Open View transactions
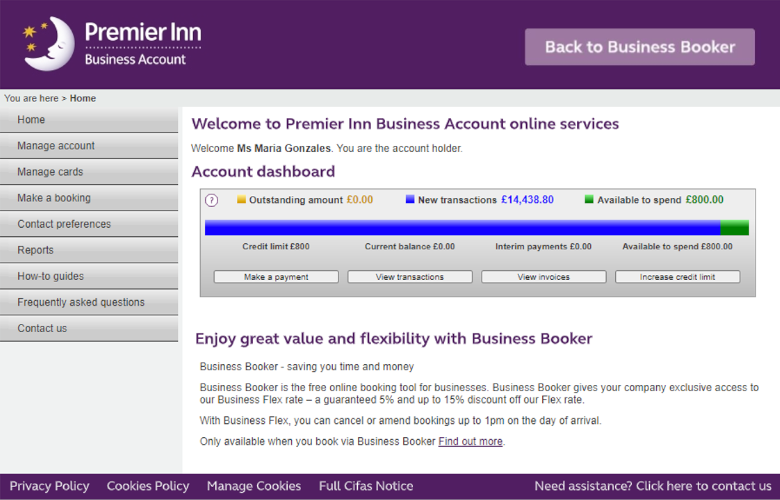 [410, 277]
